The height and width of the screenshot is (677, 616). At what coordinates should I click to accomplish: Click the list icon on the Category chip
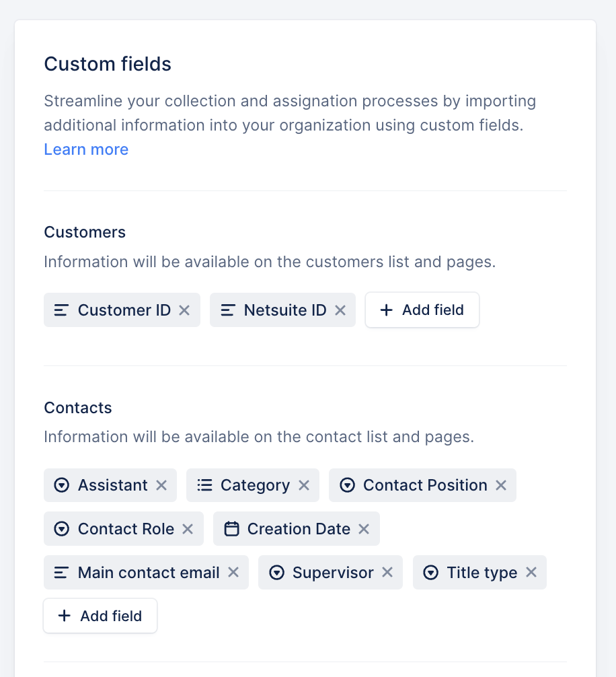(x=204, y=485)
